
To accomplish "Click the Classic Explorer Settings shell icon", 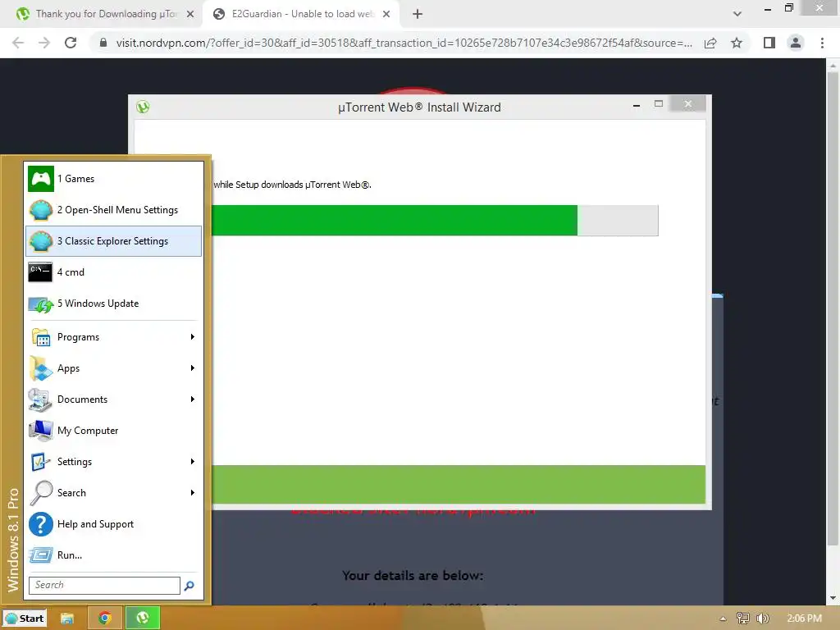I will [41, 241].
